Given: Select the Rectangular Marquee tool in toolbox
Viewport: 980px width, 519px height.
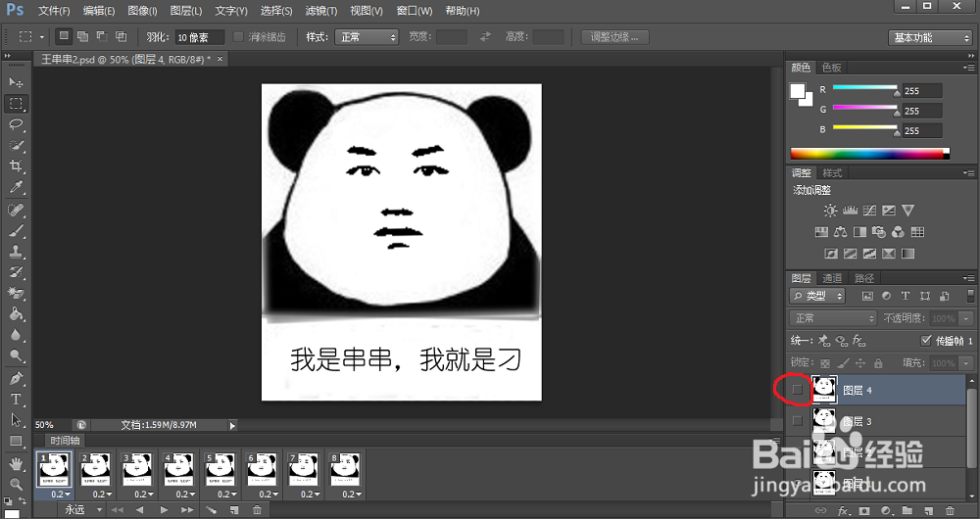Looking at the screenshot, I should pyautogui.click(x=16, y=103).
